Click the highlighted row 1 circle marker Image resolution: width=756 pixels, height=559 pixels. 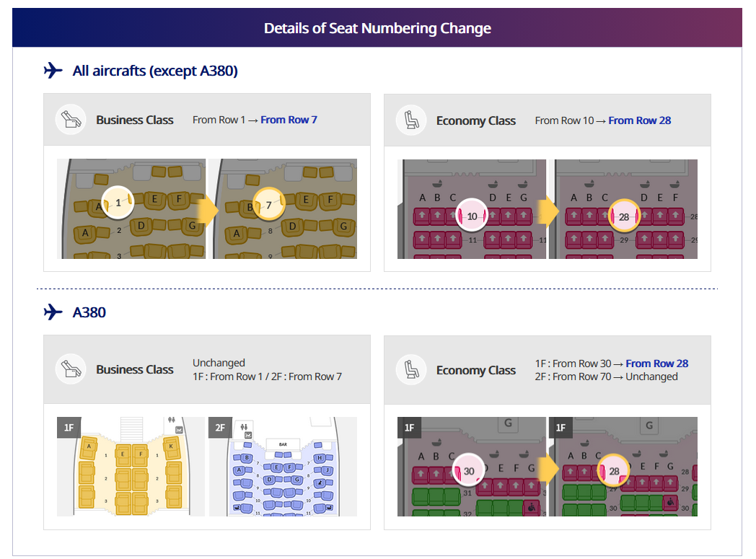pos(118,204)
